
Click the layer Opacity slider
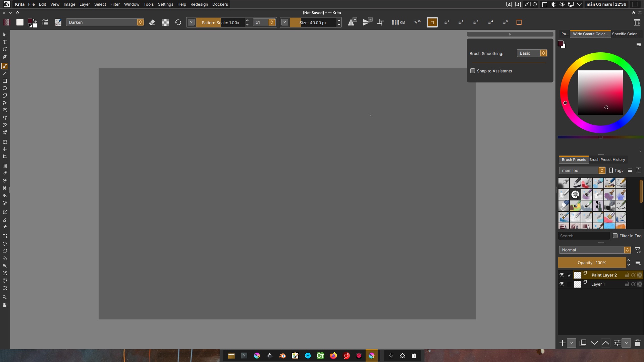592,263
